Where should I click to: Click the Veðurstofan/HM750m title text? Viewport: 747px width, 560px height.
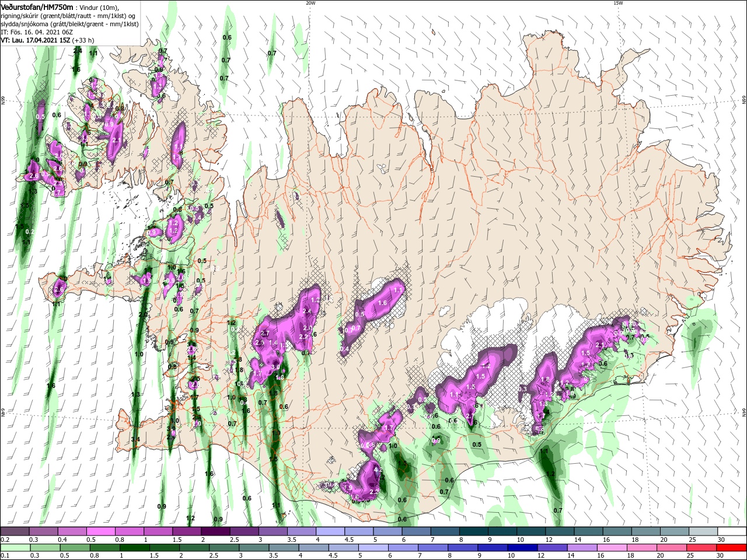(36, 6)
